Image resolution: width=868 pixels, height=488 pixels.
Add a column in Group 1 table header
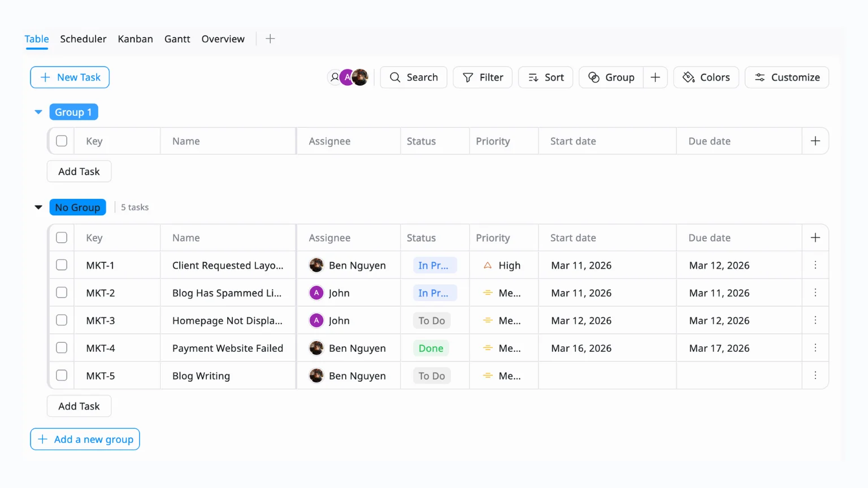click(x=815, y=141)
